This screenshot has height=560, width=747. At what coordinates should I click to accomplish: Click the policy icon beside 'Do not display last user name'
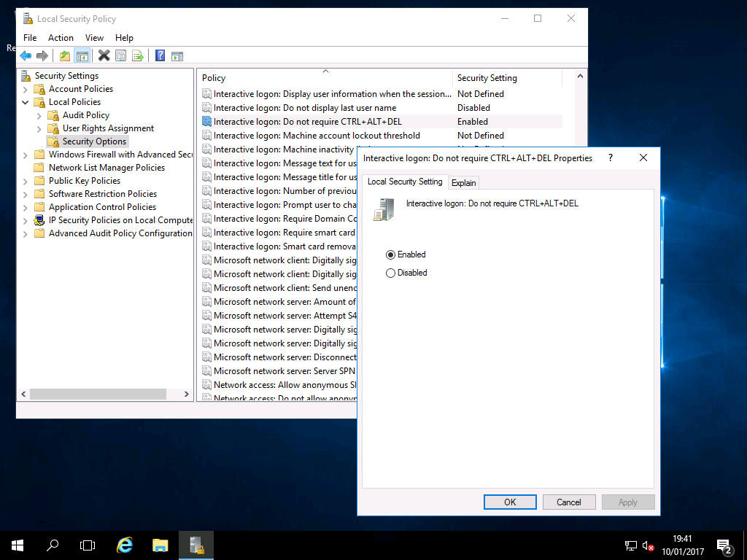206,108
